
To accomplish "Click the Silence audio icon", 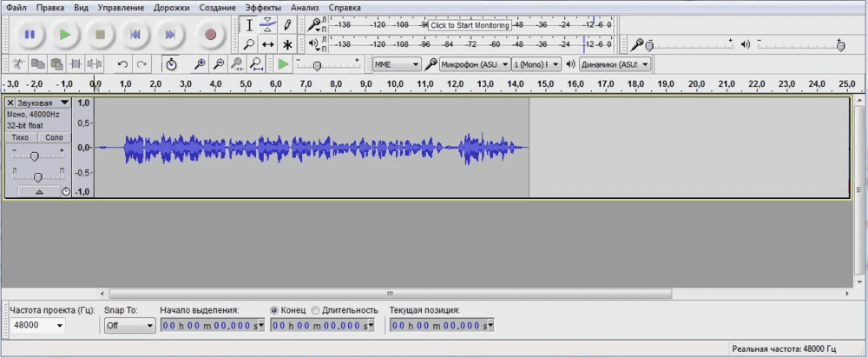I will (x=94, y=63).
